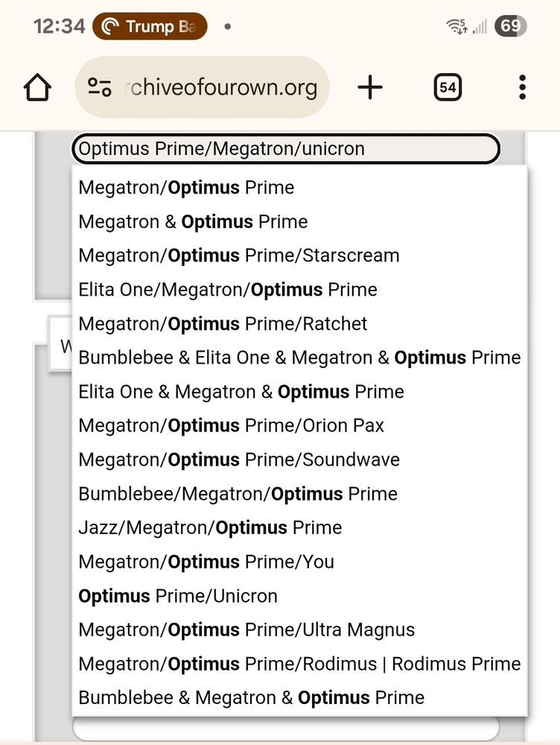Image resolution: width=560 pixels, height=745 pixels.
Task: Select Optimus Prime/Unicron suggestion
Action: point(178,595)
